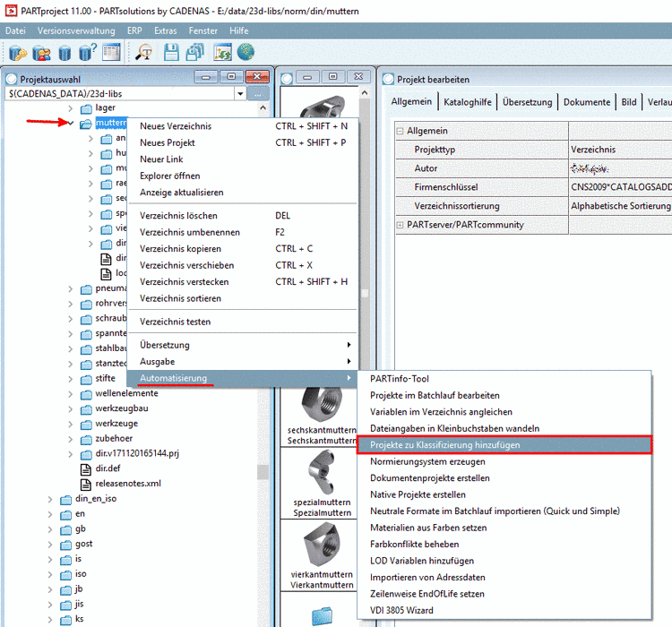Choose Normierungssystem erzeugen
This screenshot has width=672, height=627.
pos(504,461)
